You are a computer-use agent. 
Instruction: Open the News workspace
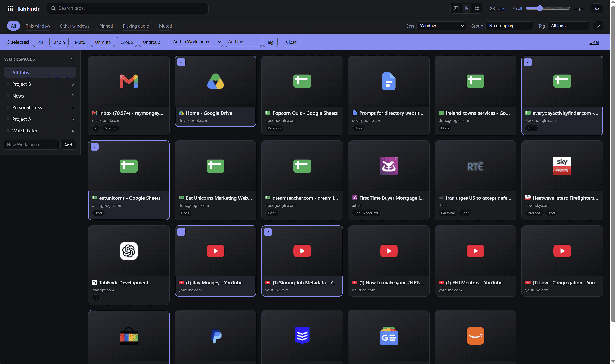pos(40,96)
